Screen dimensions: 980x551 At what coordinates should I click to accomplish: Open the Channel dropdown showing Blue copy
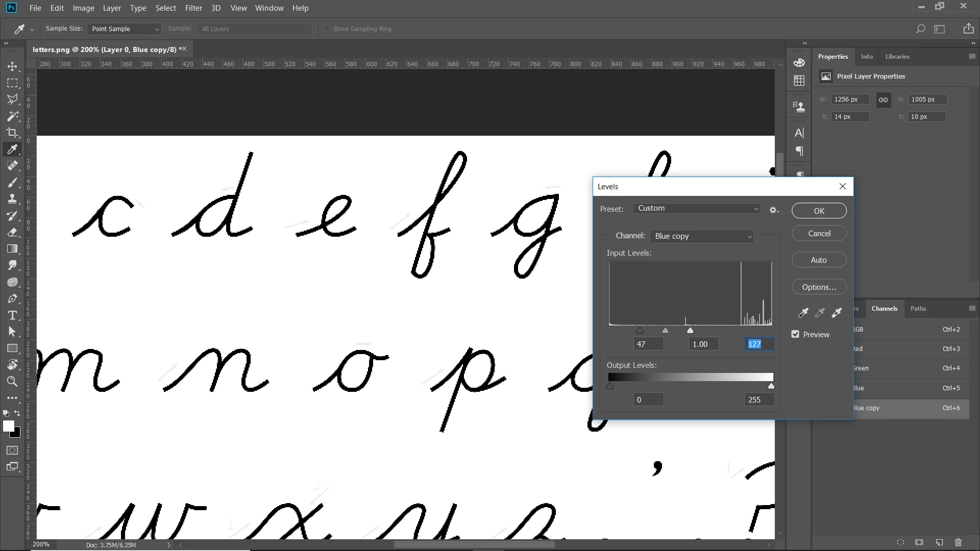click(702, 236)
